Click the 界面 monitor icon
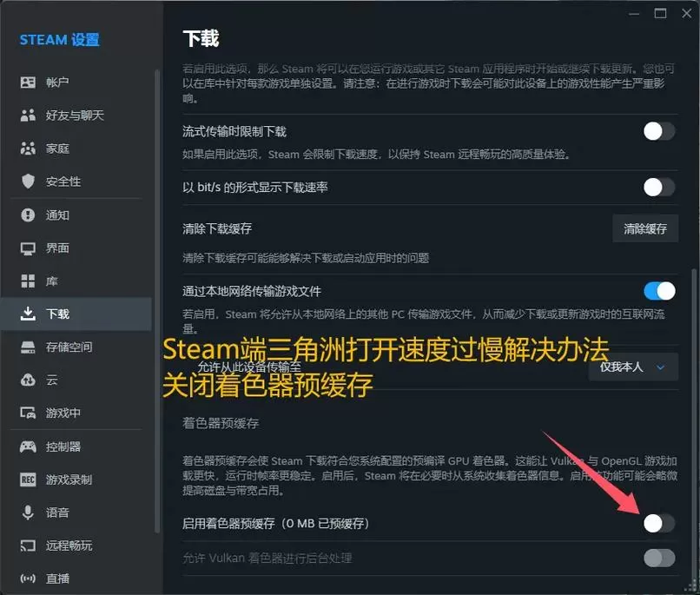Image resolution: width=700 pixels, height=595 pixels. [x=28, y=248]
